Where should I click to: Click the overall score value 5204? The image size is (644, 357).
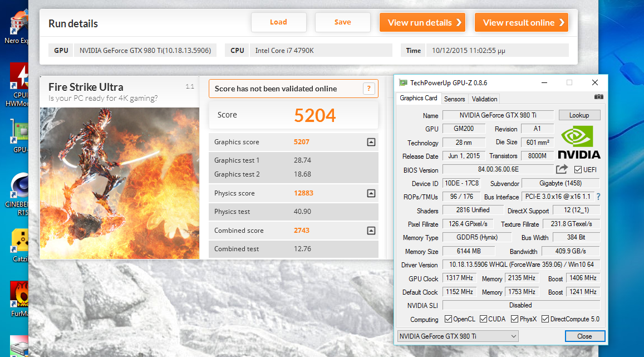point(315,115)
